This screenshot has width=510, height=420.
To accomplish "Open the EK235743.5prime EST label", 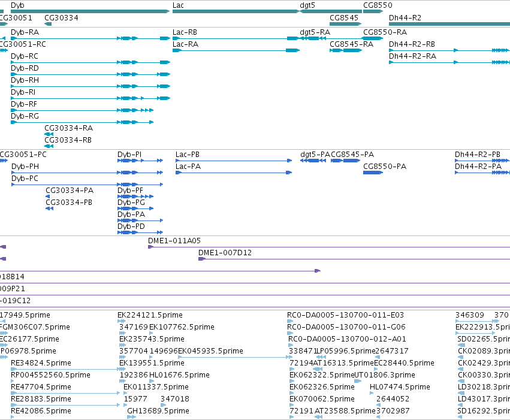I will click(x=152, y=339).
